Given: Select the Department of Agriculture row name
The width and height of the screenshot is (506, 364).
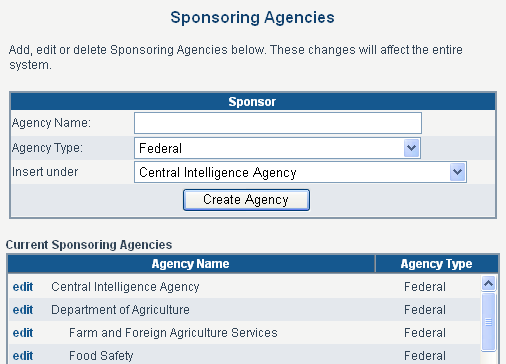Looking at the screenshot, I should [x=120, y=310].
